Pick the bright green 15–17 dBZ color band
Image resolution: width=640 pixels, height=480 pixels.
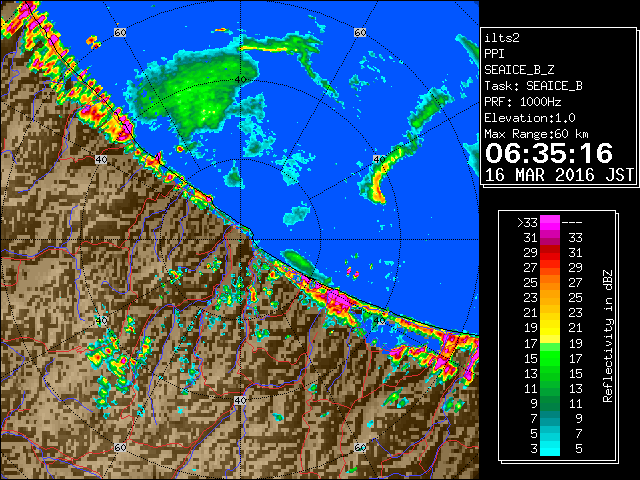(550, 358)
